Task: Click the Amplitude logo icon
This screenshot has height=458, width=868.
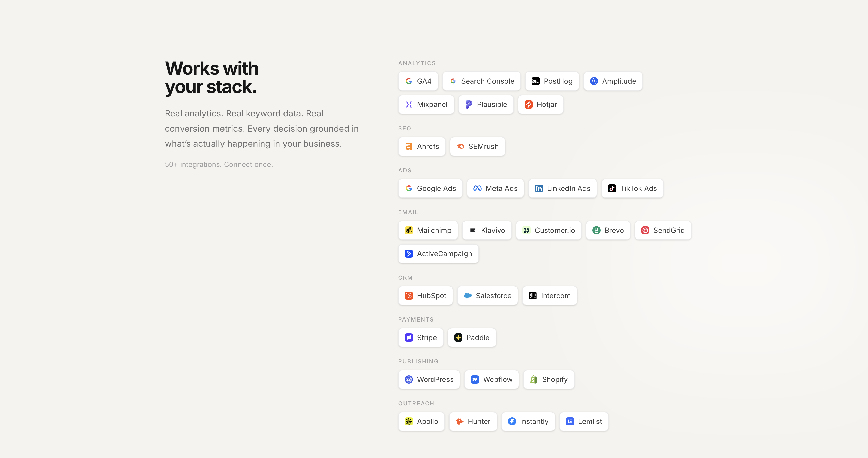Action: tap(594, 81)
